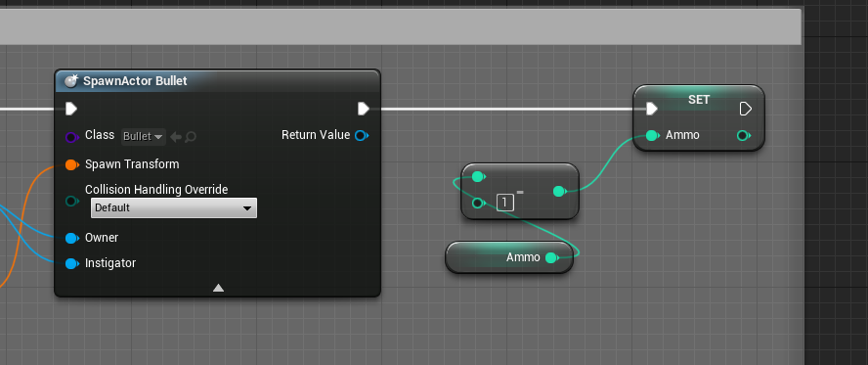
Task: Click SpawnActor Bullet input execution pin
Action: 71,109
